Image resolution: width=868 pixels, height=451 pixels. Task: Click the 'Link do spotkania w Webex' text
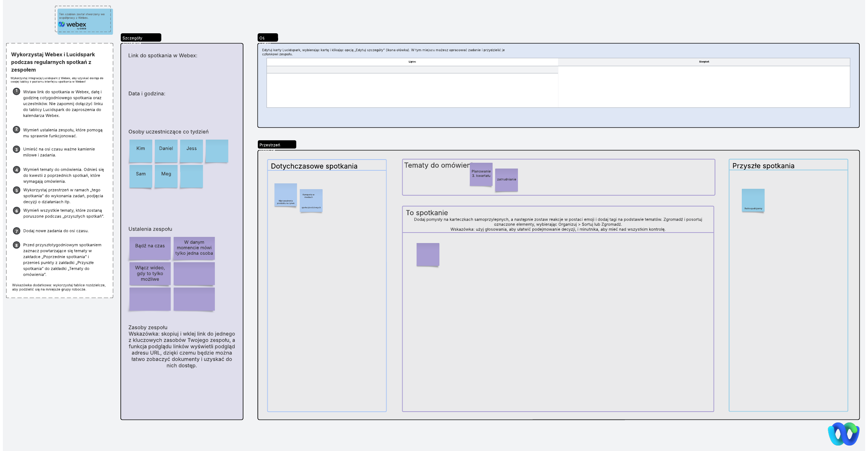pyautogui.click(x=163, y=56)
